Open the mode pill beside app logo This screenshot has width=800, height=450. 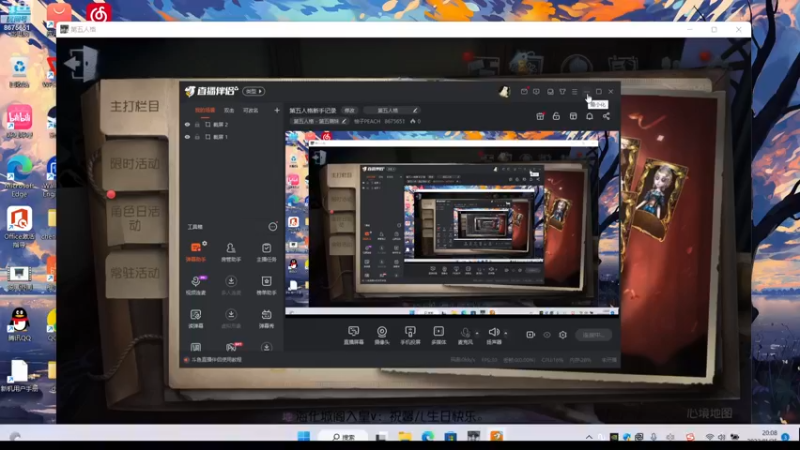pos(254,91)
